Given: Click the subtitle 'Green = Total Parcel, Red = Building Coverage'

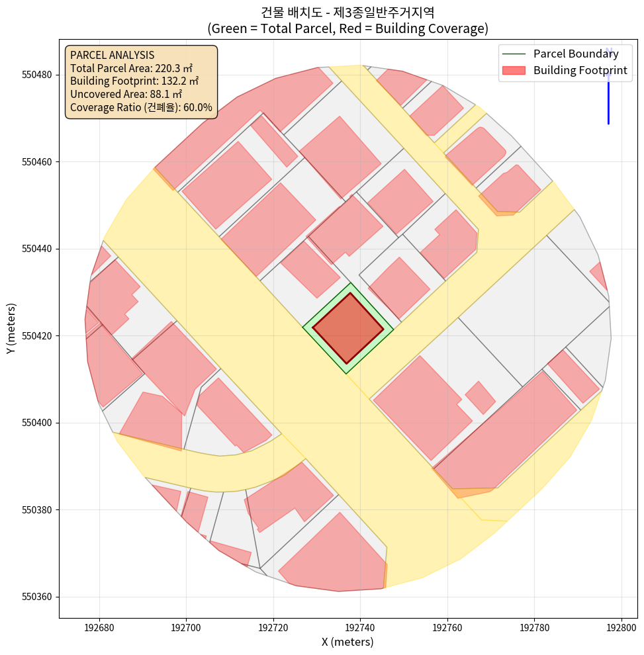Looking at the screenshot, I should (x=347, y=28).
